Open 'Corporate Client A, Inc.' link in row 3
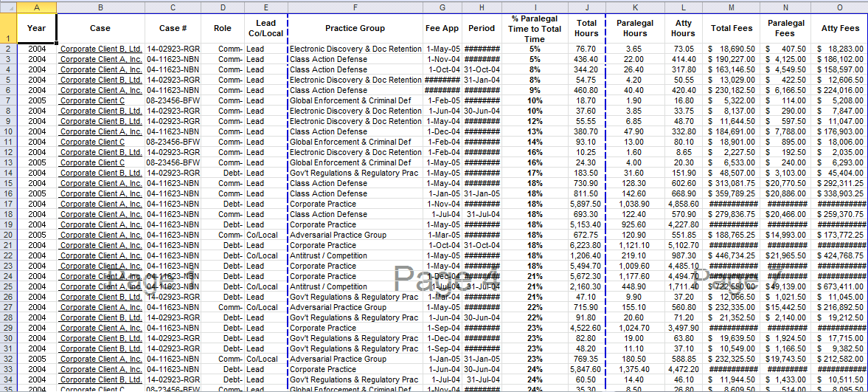Screen dimensions: 868x392 click(x=101, y=59)
